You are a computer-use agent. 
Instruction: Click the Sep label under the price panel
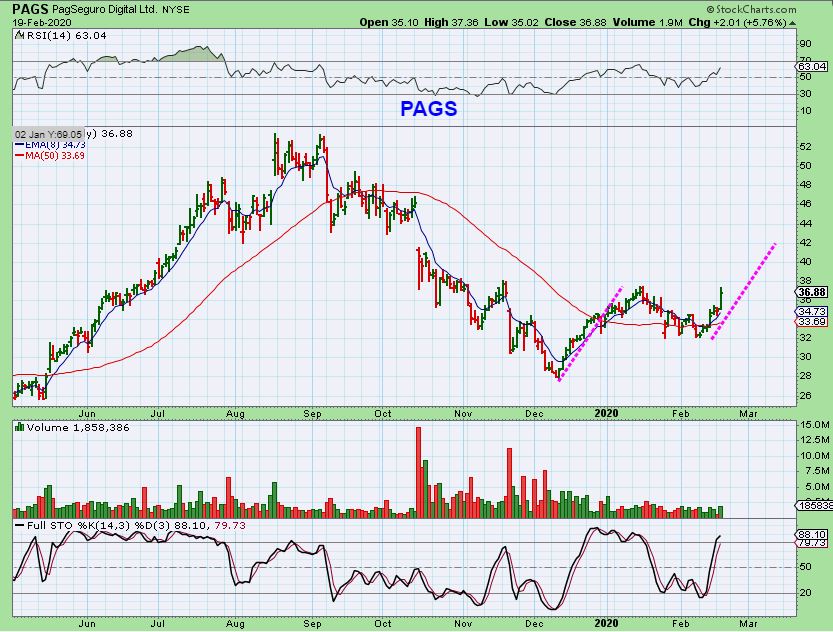[x=312, y=414]
